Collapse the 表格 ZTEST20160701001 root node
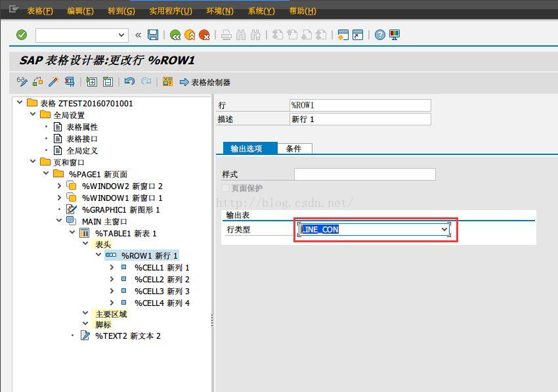558x392 pixels. 20,102
